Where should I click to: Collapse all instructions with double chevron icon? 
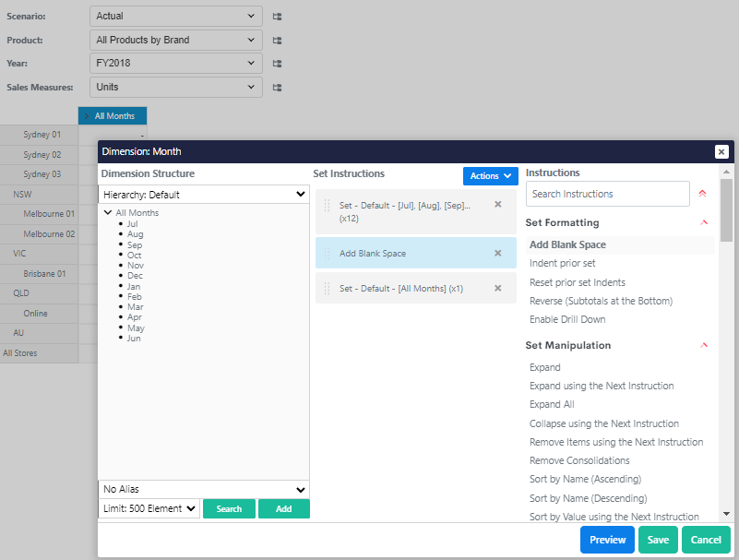(703, 194)
